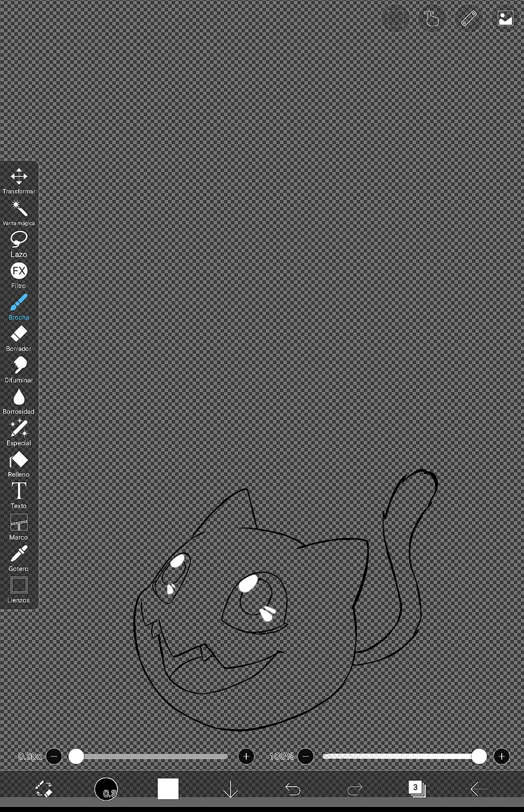The image size is (524, 812).
Task: Increase opacity with plus button
Action: pyautogui.click(x=502, y=756)
